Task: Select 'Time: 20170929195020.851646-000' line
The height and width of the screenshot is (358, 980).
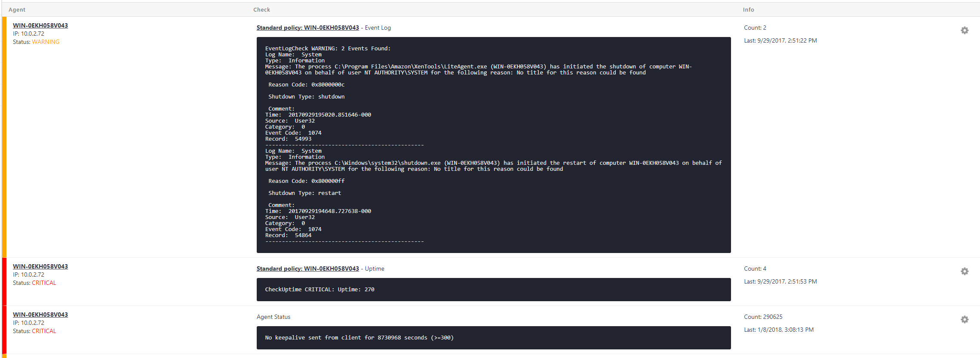Action: (318, 115)
